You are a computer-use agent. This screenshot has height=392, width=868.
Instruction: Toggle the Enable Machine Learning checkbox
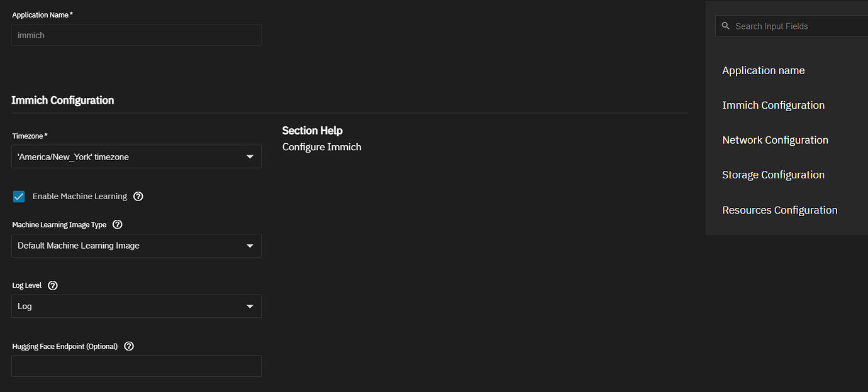click(x=19, y=197)
